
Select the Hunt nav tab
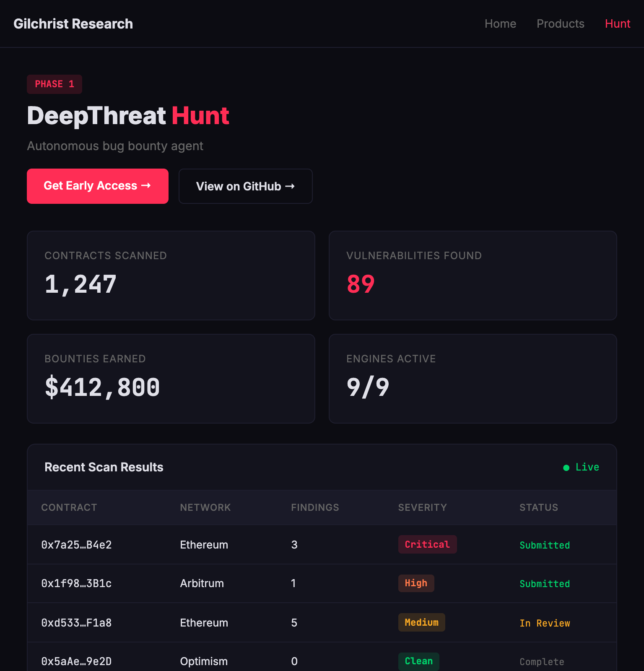click(x=617, y=24)
